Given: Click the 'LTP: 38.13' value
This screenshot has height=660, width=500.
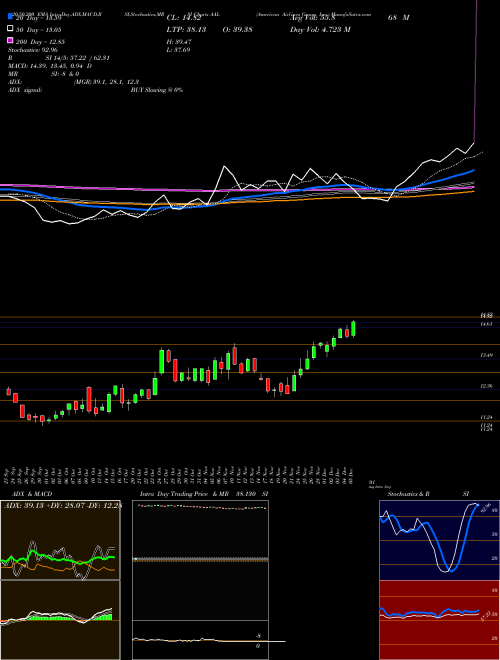Looking at the screenshot, I should pyautogui.click(x=186, y=30).
